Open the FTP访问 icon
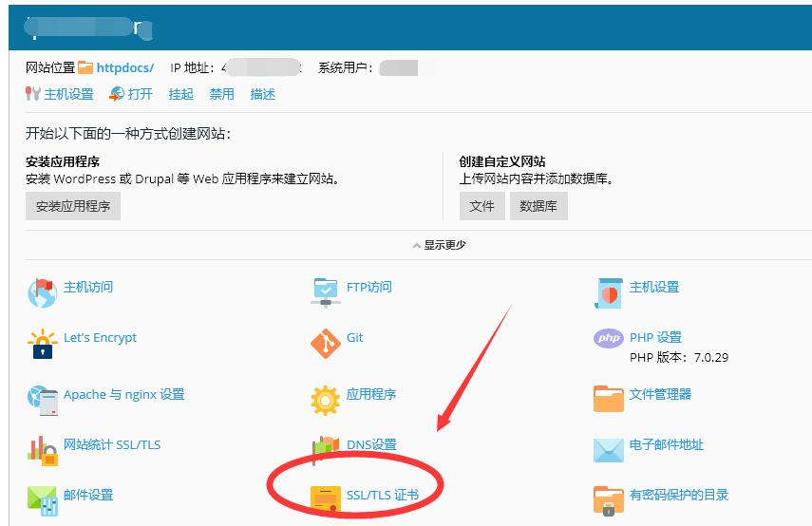This screenshot has width=812, height=526. tap(325, 292)
